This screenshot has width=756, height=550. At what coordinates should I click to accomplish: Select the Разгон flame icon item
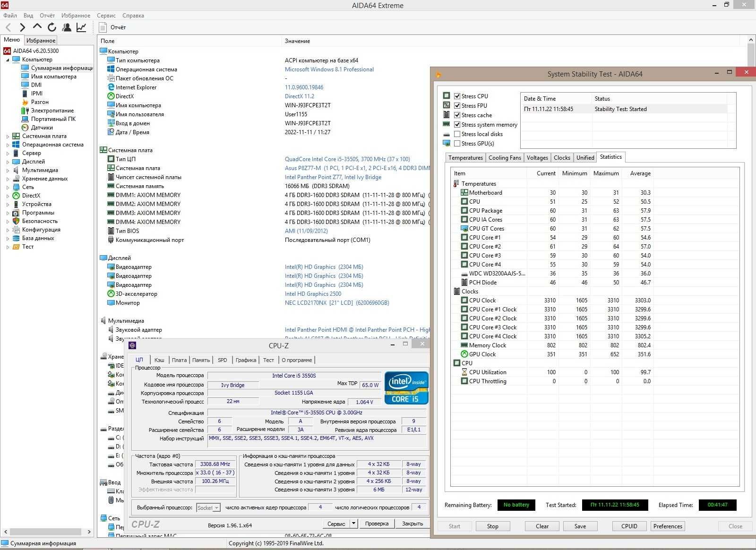pos(25,102)
